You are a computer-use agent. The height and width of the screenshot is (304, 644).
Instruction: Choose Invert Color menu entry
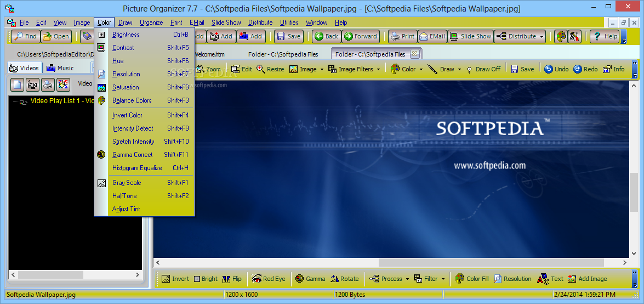(145, 115)
